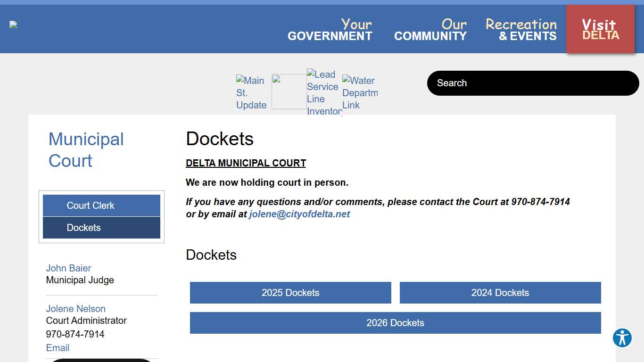Open John Baier's profile link

point(68,268)
